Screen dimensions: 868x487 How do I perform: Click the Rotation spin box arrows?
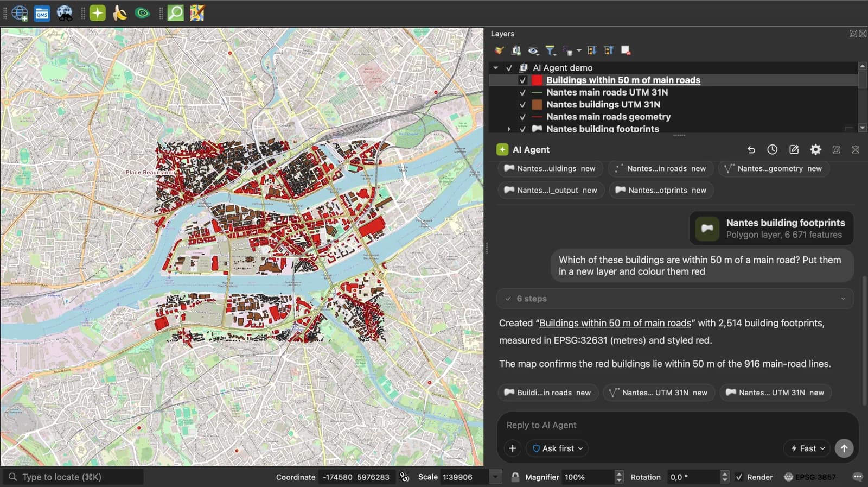pyautogui.click(x=725, y=477)
